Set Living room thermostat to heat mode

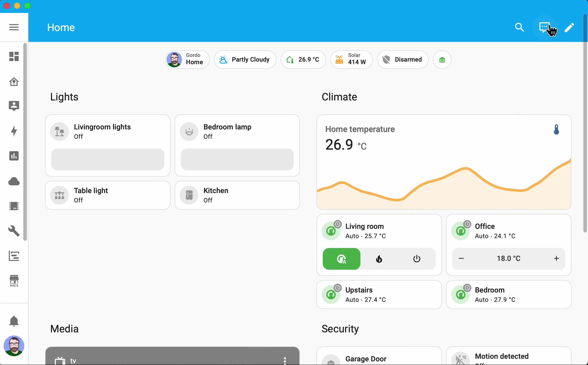click(x=379, y=259)
